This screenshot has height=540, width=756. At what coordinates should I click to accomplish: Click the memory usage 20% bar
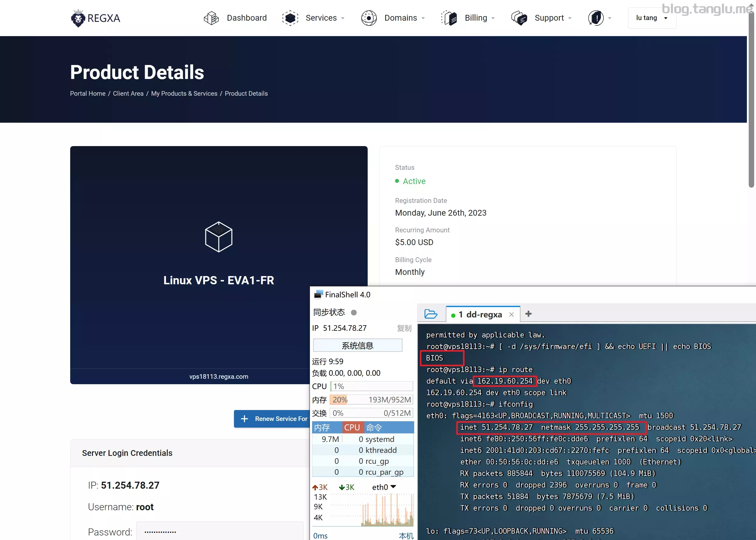[x=371, y=400]
